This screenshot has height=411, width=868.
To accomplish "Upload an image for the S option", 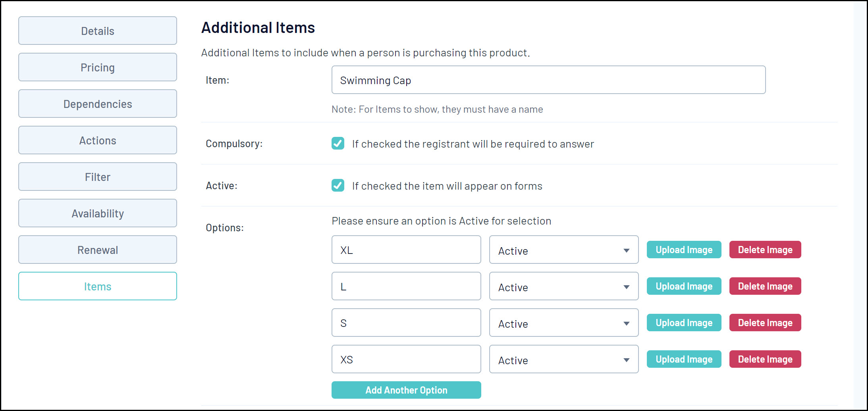I will (684, 323).
